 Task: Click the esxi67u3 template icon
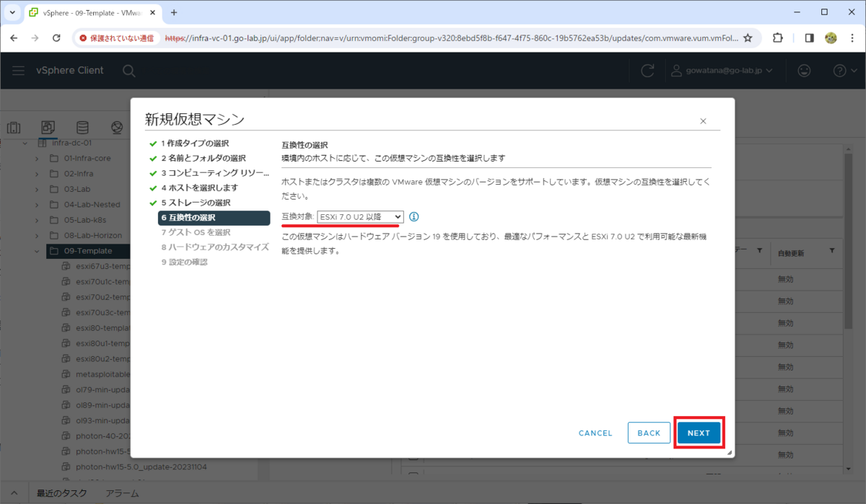pos(66,267)
